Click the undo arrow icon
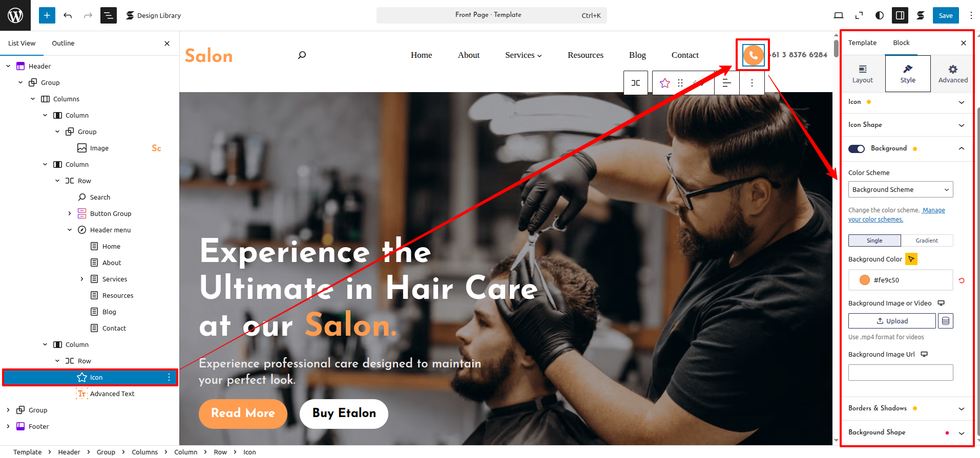The height and width of the screenshot is (458, 980). tap(68, 15)
